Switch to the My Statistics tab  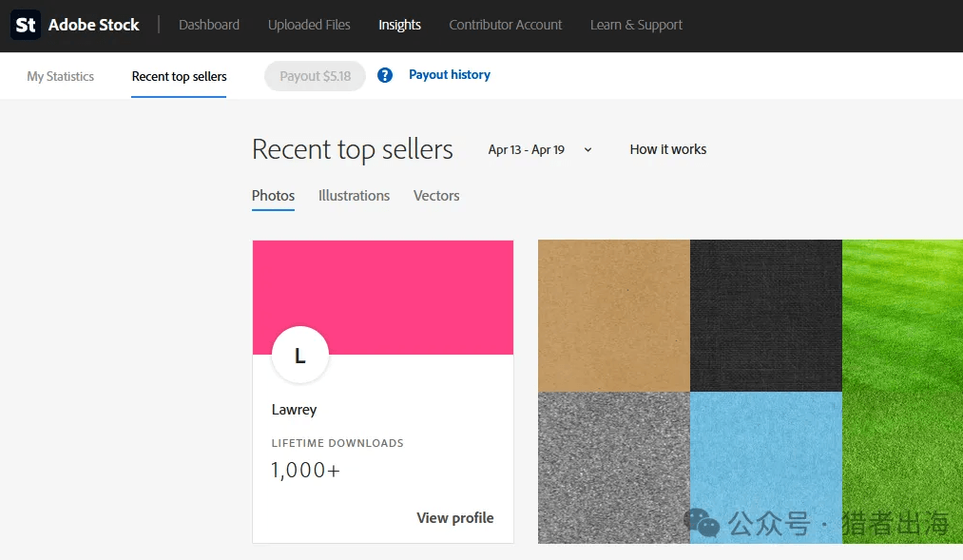tap(61, 76)
